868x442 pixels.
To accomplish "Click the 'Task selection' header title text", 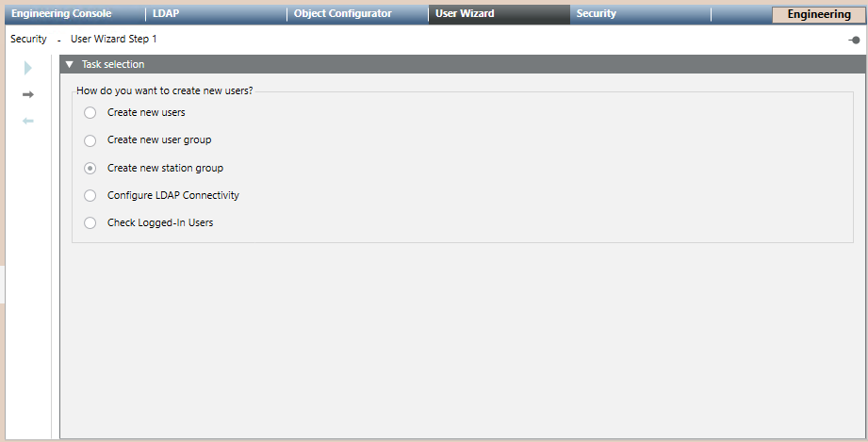I will (113, 65).
